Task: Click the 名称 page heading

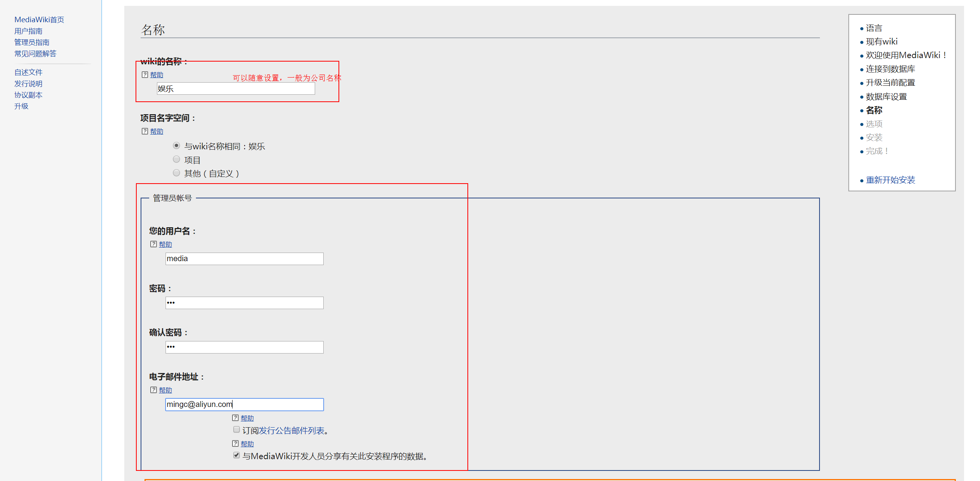Action: coord(153,30)
